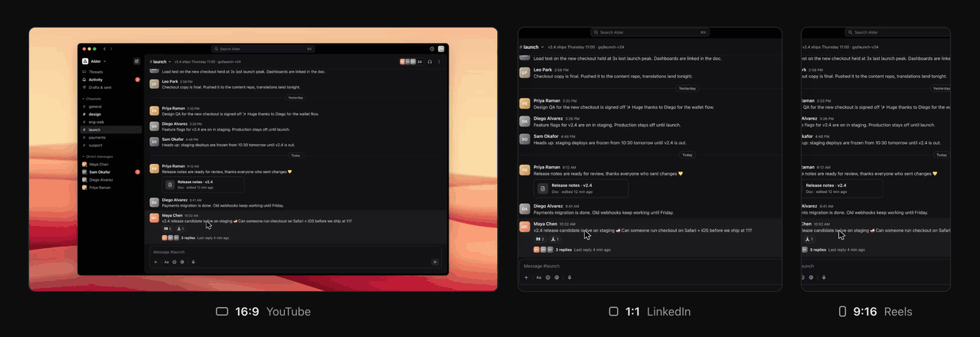Viewport: 980px width, 337px height.
Task: Click Leo Park's name in 16:9 preview
Action: tap(170, 80)
